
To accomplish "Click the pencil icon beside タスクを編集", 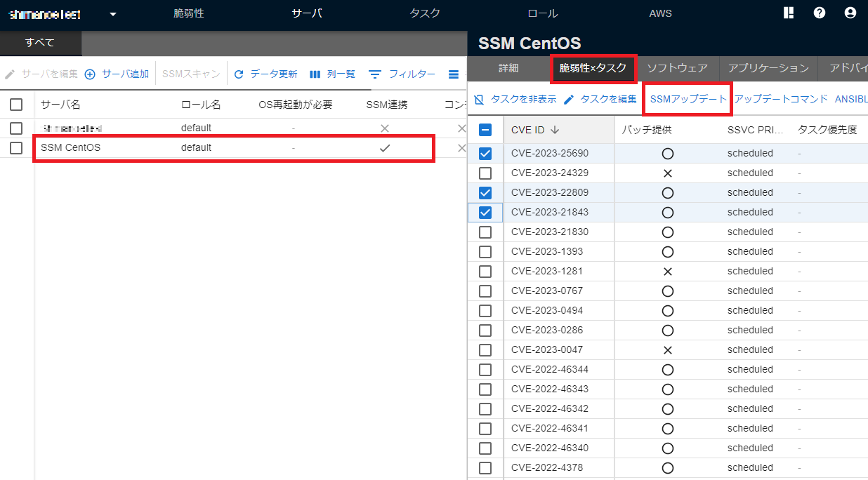I will pos(569,100).
